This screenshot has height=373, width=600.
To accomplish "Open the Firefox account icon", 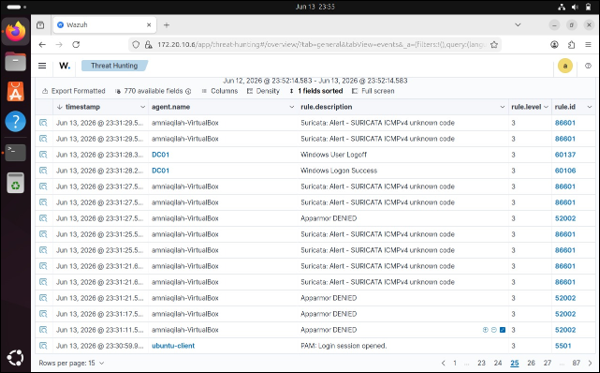I will [554, 45].
